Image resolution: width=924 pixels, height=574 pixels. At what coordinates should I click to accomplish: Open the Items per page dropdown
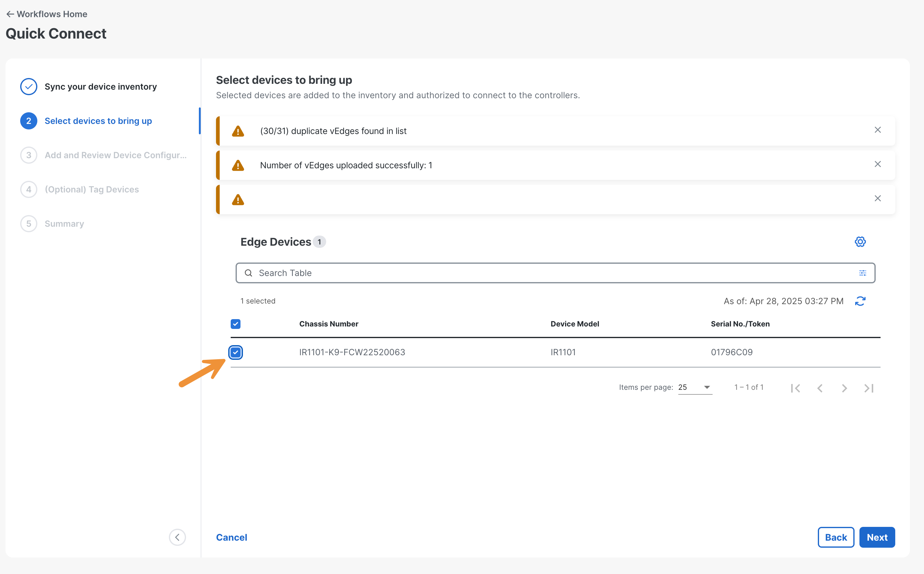[695, 387]
